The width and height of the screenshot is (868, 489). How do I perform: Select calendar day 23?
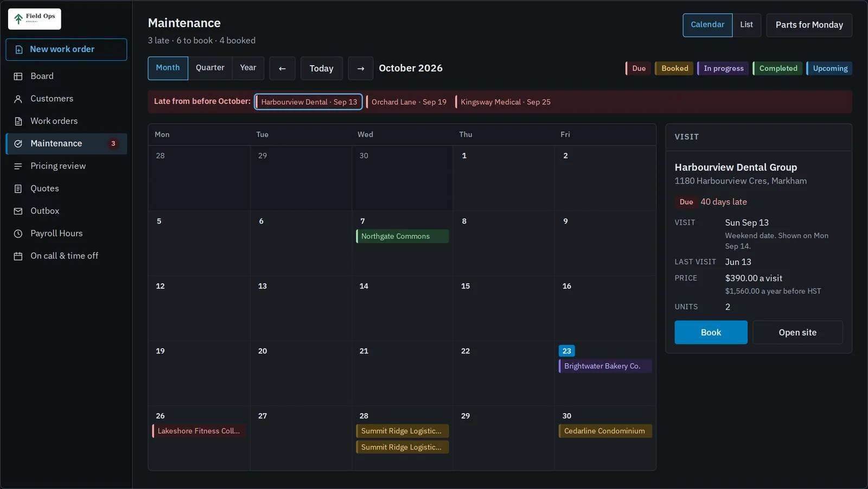pos(567,351)
